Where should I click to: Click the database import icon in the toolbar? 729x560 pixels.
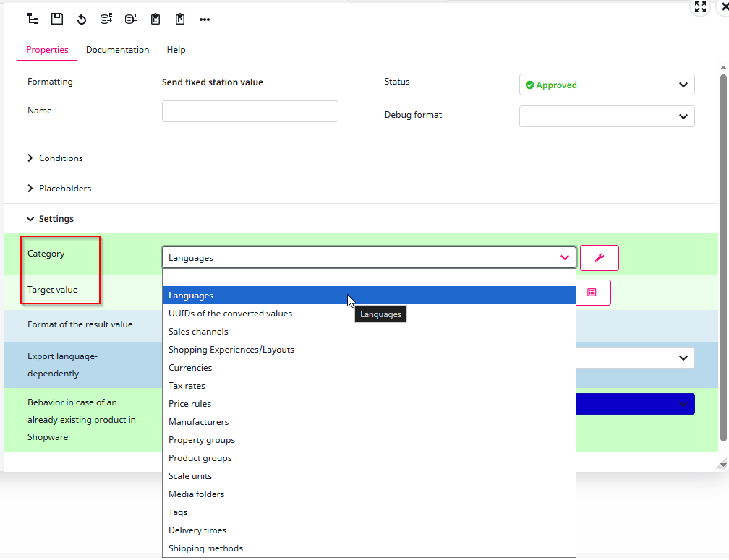tap(131, 19)
